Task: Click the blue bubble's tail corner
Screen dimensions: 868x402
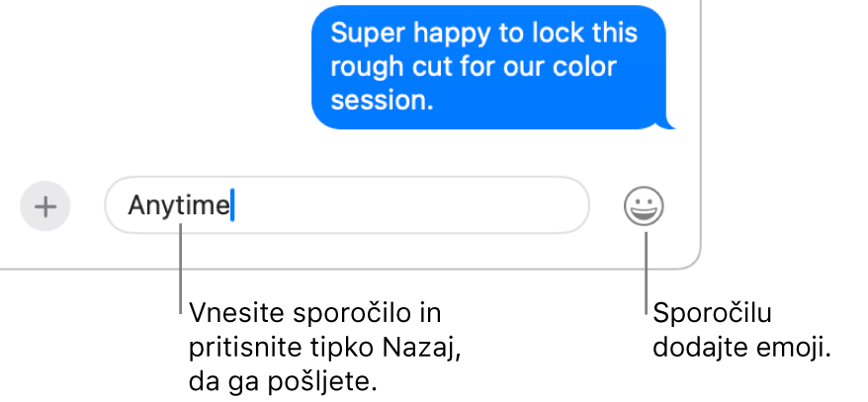Action: click(669, 123)
